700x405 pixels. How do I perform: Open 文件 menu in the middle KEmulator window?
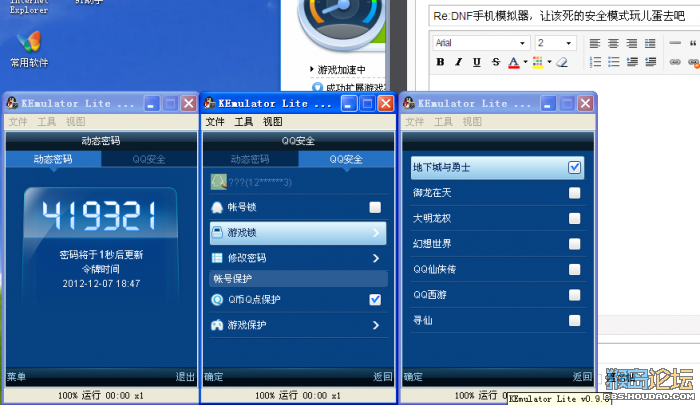215,121
